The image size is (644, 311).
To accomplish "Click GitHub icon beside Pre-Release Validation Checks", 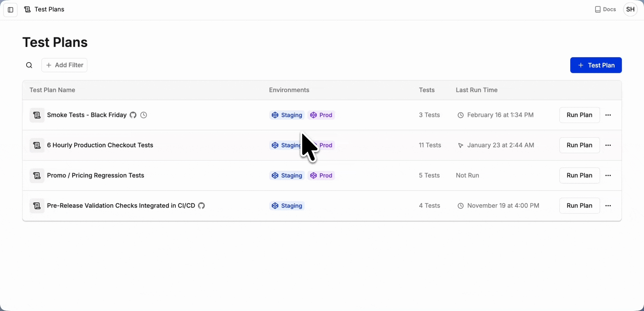I will (x=201, y=206).
